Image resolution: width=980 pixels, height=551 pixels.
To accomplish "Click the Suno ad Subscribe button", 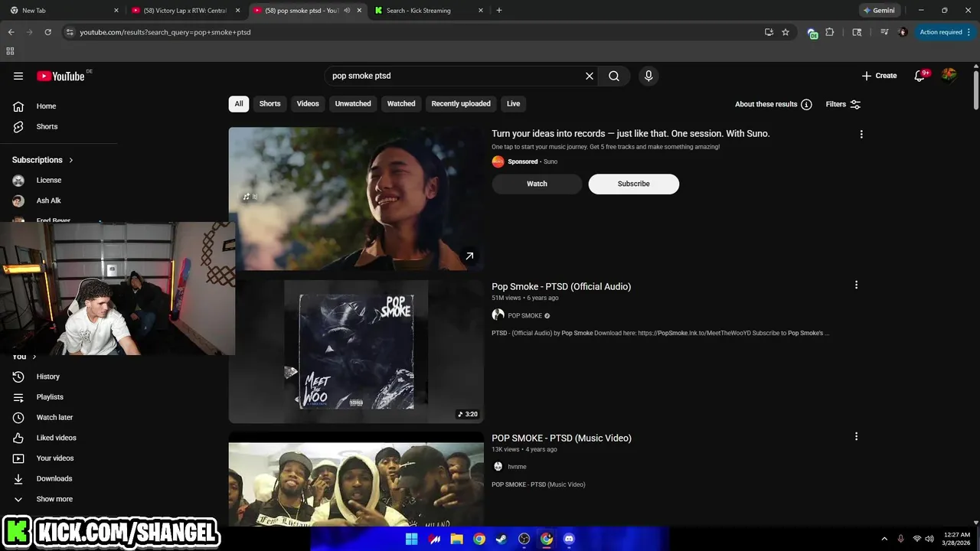I will click(x=634, y=184).
